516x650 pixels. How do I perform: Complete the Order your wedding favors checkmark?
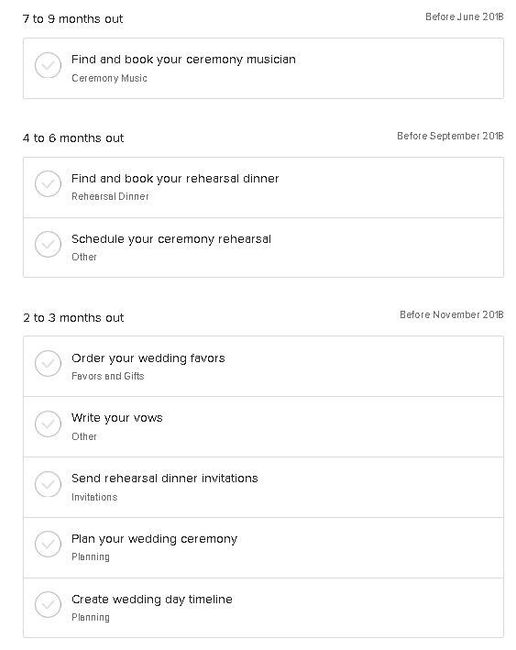pos(48,364)
